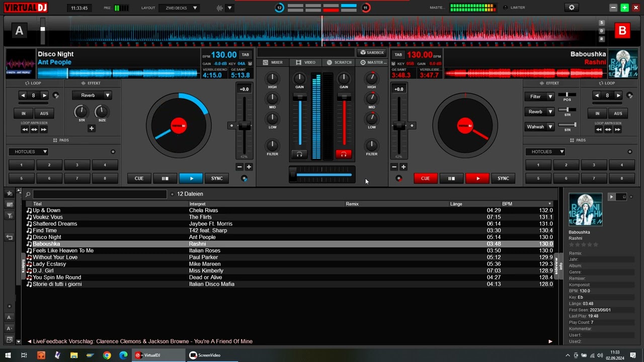Play prelisten in info panel

[611, 197]
